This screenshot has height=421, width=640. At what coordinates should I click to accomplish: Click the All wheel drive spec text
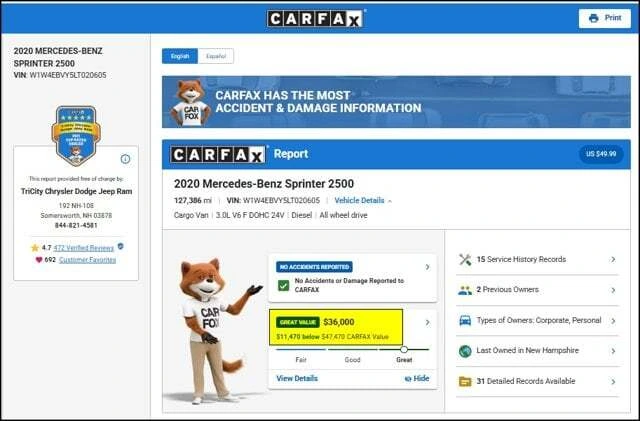coord(343,215)
